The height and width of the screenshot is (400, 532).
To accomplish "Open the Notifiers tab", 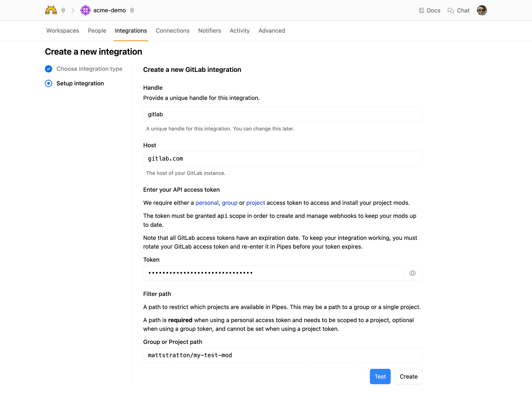I will tap(209, 31).
